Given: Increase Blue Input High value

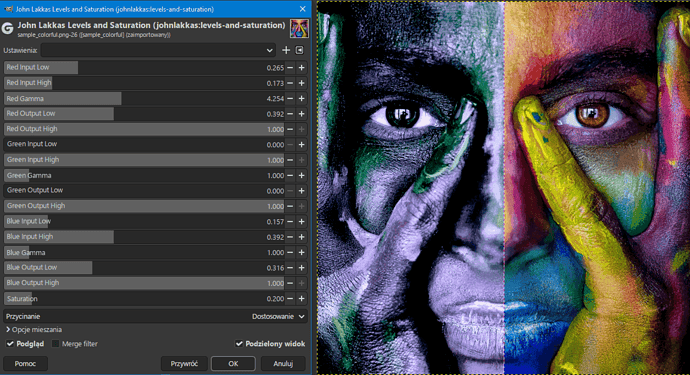Looking at the screenshot, I should pos(301,237).
